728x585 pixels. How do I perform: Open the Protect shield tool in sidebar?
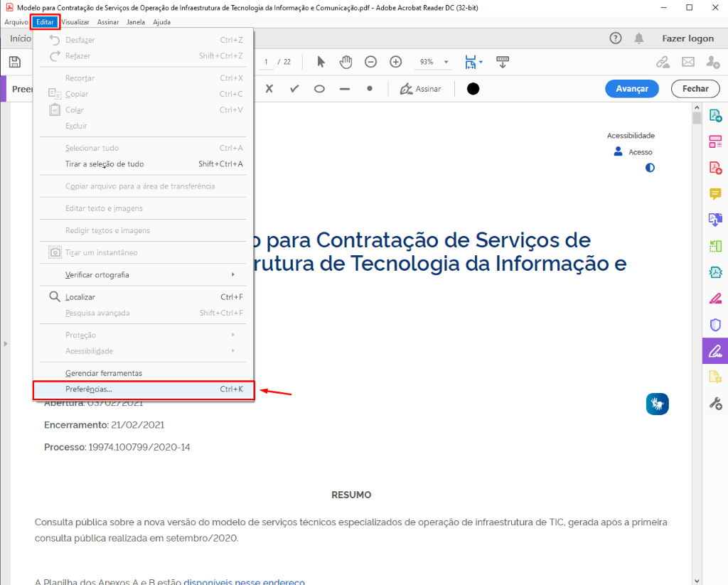[715, 325]
